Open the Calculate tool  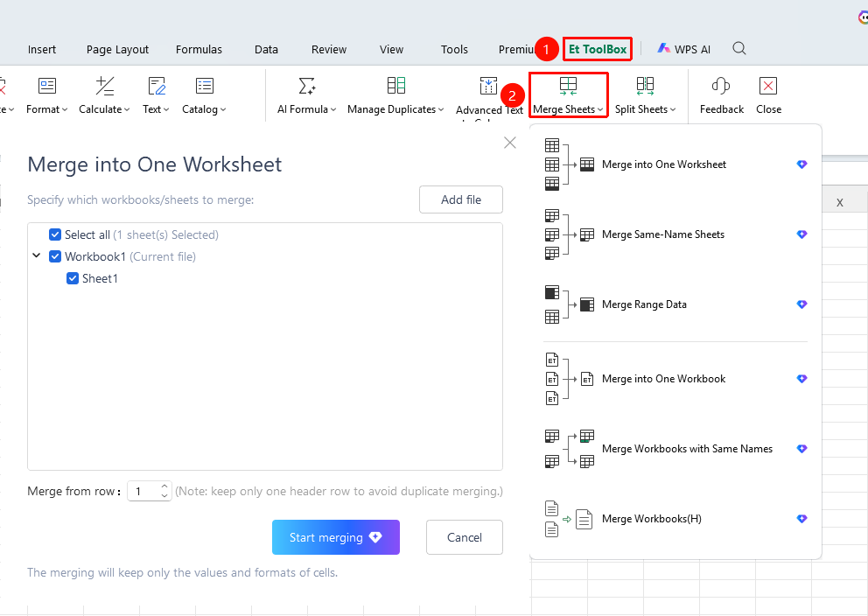pos(104,95)
